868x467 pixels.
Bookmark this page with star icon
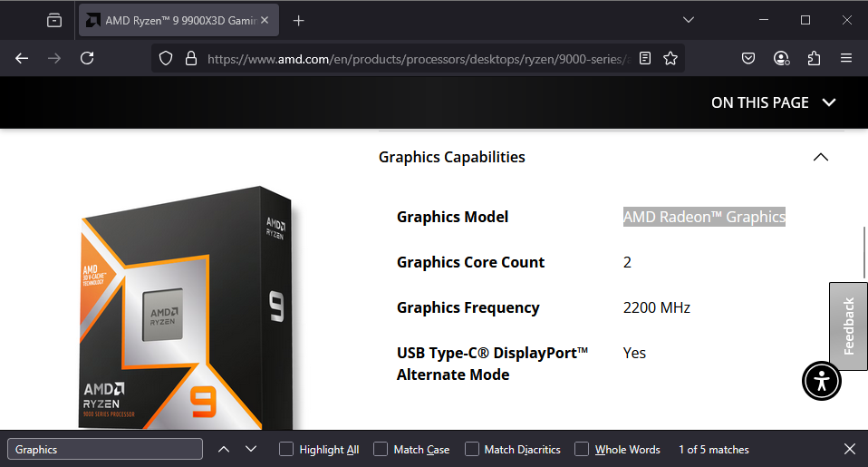pos(670,58)
